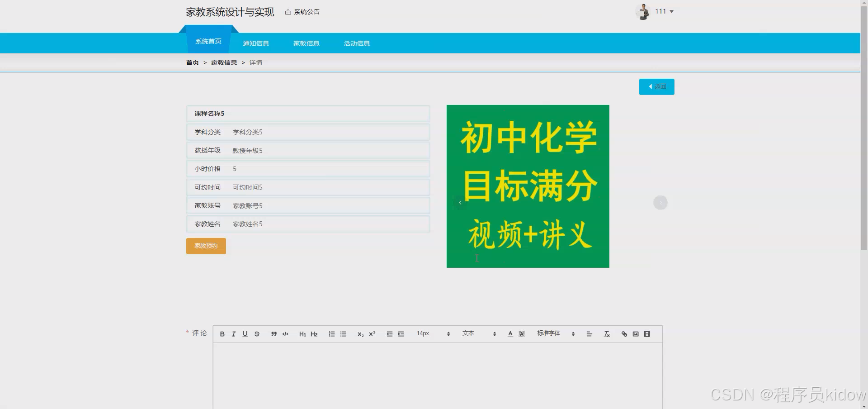Toggle the ordered list formatting

331,334
